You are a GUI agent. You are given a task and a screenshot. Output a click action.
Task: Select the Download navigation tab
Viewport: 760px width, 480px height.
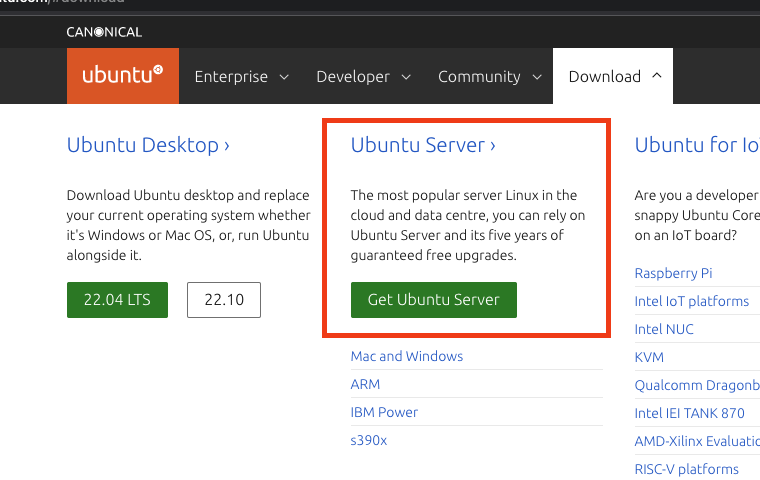tap(613, 76)
